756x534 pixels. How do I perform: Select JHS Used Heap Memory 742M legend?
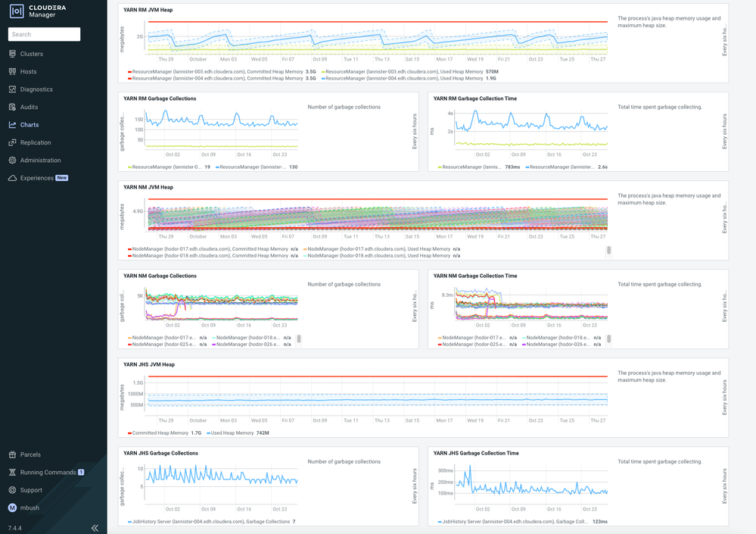point(238,433)
